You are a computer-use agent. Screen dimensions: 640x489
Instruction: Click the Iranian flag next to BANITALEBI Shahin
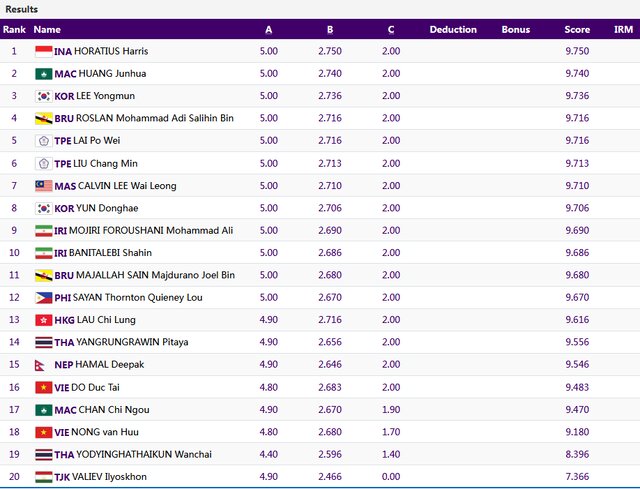click(x=43, y=253)
